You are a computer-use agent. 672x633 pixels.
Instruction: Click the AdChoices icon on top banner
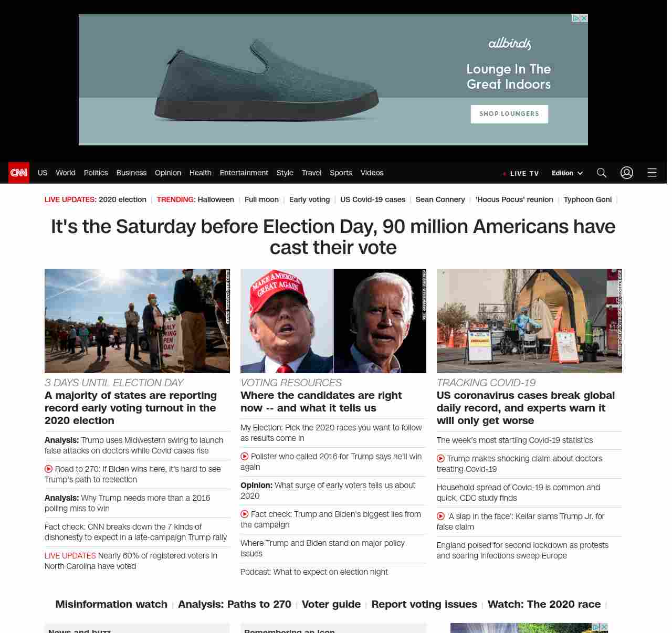[x=576, y=18]
